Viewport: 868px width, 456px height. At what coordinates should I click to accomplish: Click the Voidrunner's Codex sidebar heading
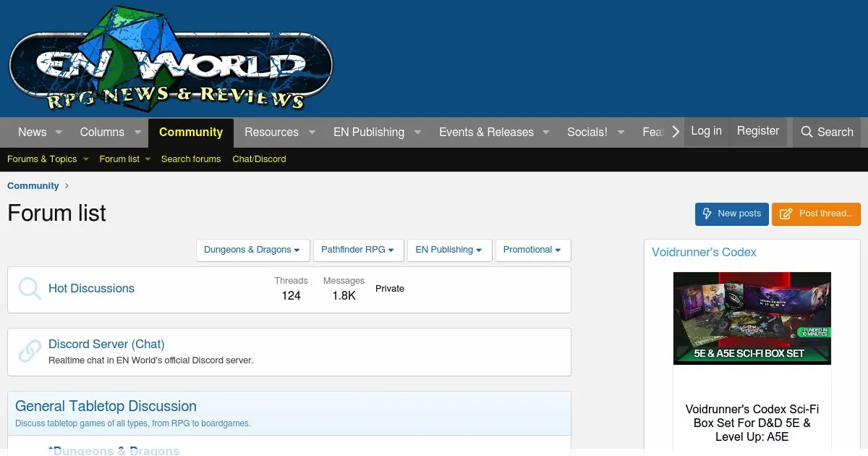[704, 252]
